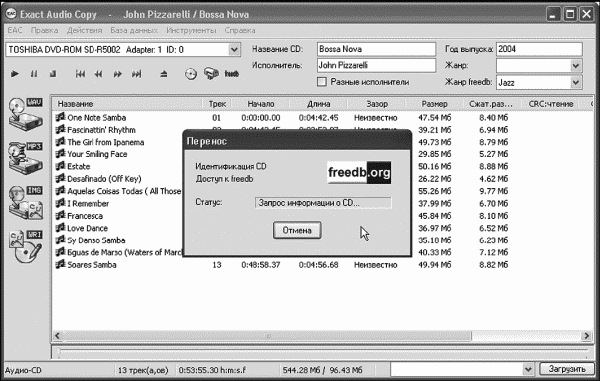
Task: Open the Инструменты menu
Action: 191,30
